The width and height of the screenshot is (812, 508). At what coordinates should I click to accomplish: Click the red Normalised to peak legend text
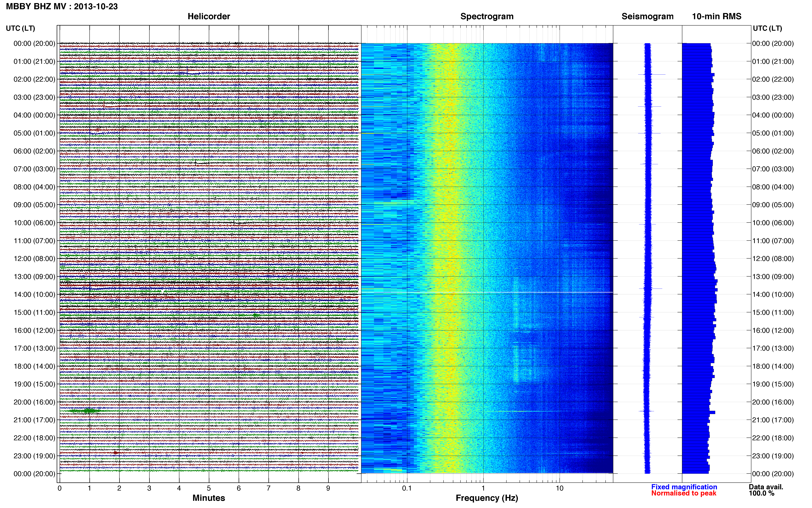tap(684, 493)
